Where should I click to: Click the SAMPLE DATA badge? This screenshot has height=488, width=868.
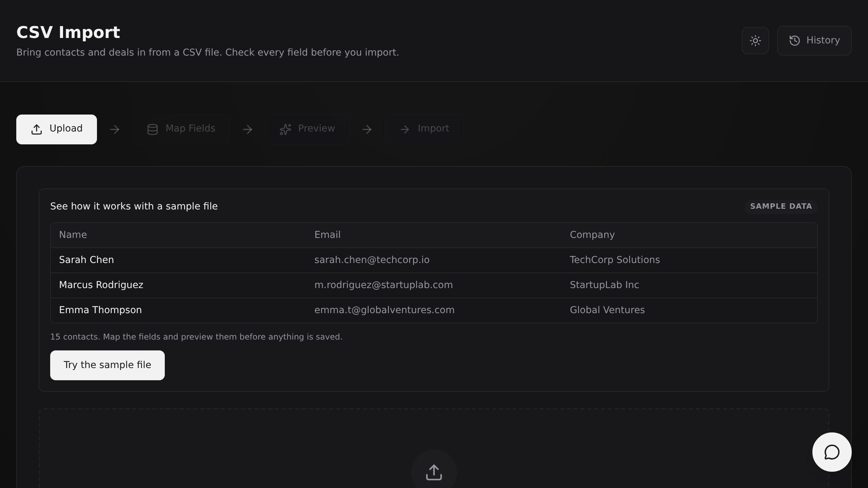click(781, 206)
